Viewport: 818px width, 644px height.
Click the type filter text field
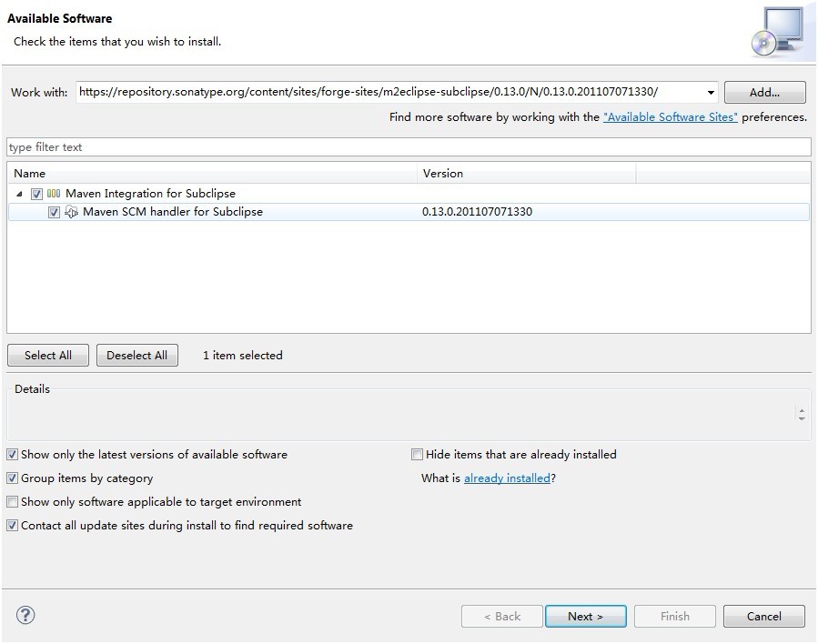point(409,147)
